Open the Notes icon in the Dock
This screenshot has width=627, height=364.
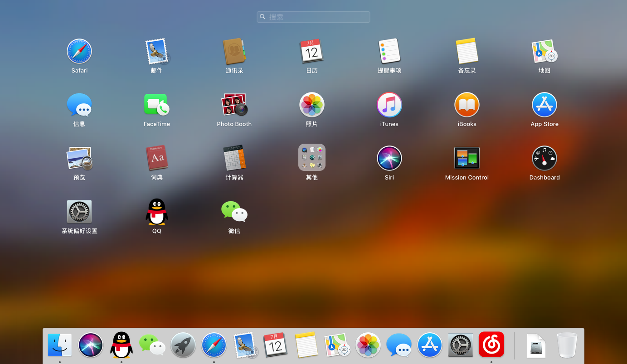pos(306,345)
